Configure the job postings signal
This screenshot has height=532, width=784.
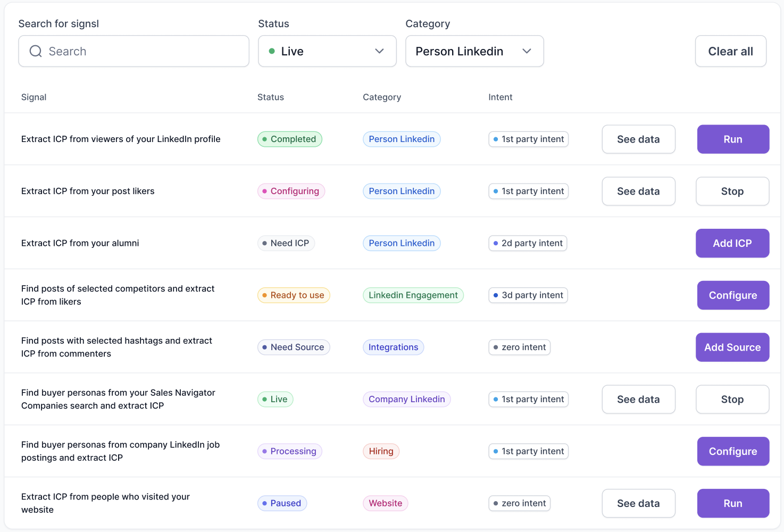pos(733,451)
